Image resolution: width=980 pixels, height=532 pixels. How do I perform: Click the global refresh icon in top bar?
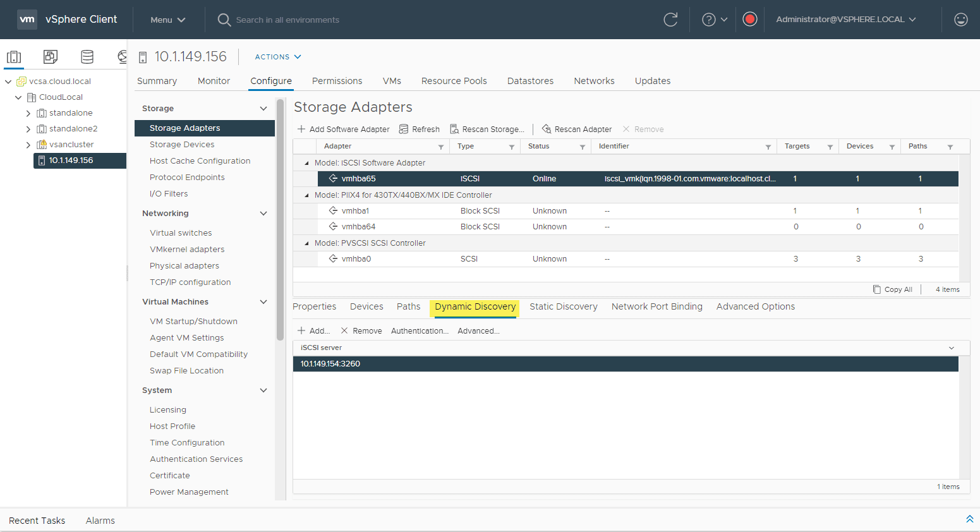[670, 19]
